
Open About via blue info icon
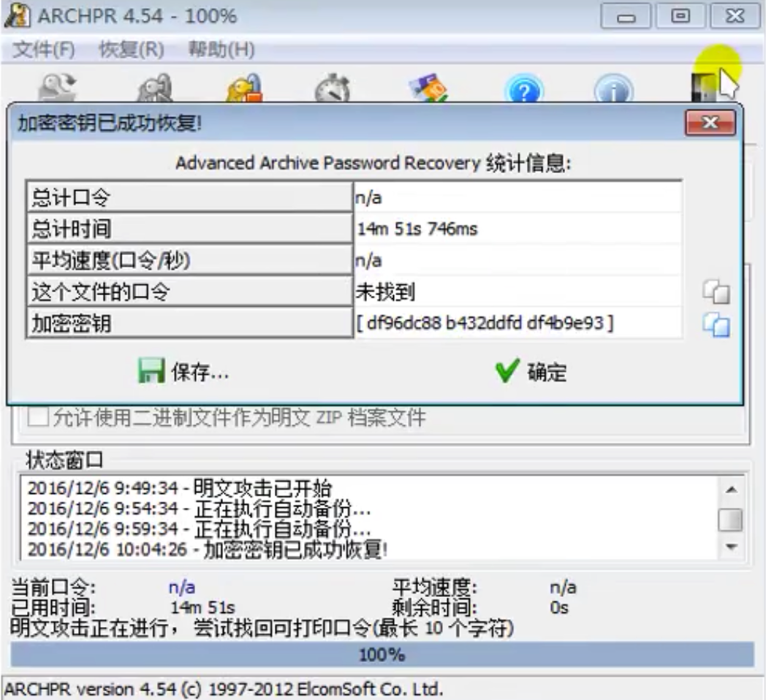click(x=613, y=89)
